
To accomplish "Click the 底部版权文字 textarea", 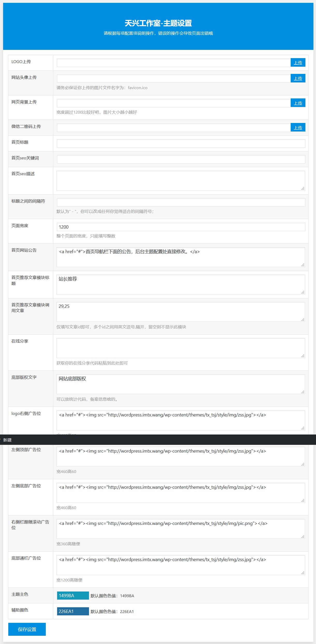I will pyautogui.click(x=181, y=384).
